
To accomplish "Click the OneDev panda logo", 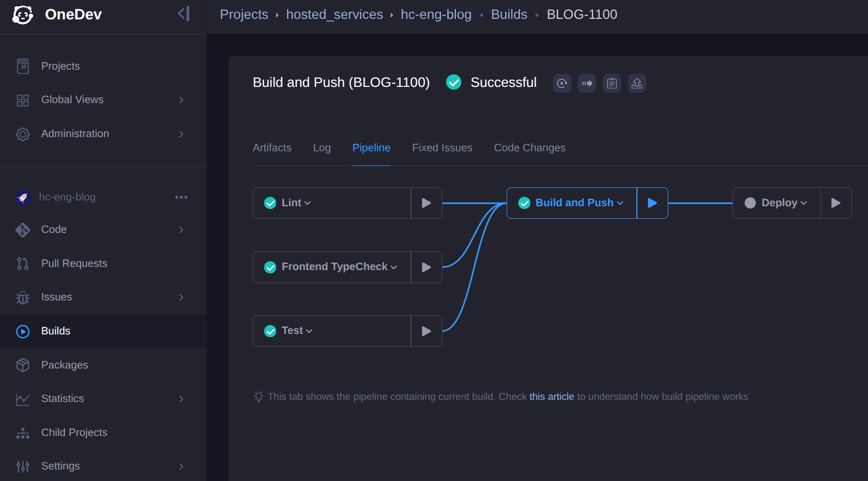I will coord(23,15).
